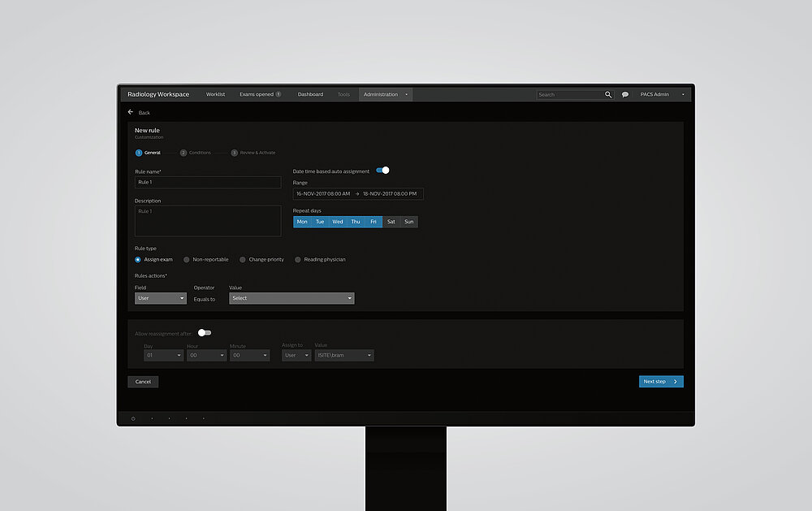Click the Cancel button
Image resolution: width=812 pixels, height=511 pixels.
click(143, 381)
